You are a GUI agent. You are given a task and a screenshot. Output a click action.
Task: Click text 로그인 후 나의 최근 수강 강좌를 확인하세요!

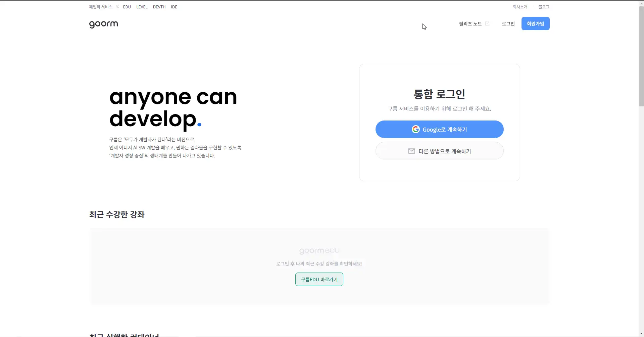tap(319, 264)
